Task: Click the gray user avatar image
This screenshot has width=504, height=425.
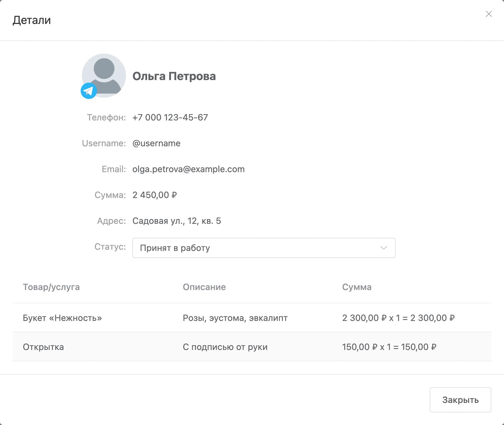Action: click(x=104, y=76)
